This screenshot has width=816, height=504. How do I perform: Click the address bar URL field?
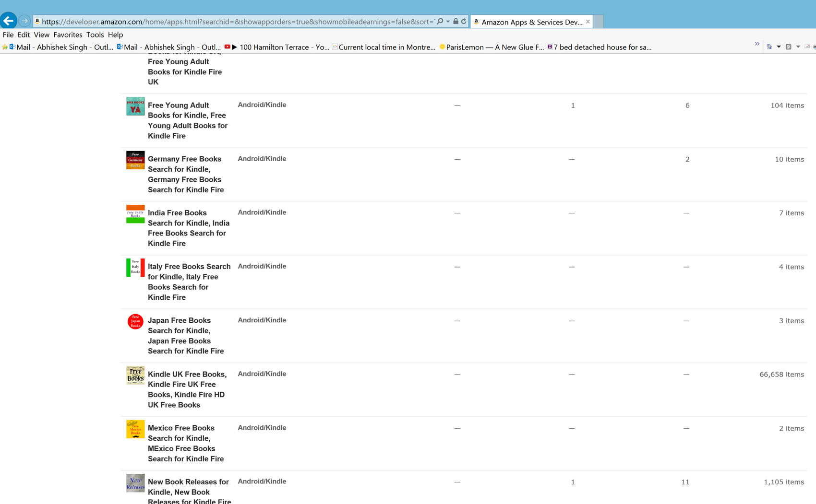pyautogui.click(x=238, y=22)
